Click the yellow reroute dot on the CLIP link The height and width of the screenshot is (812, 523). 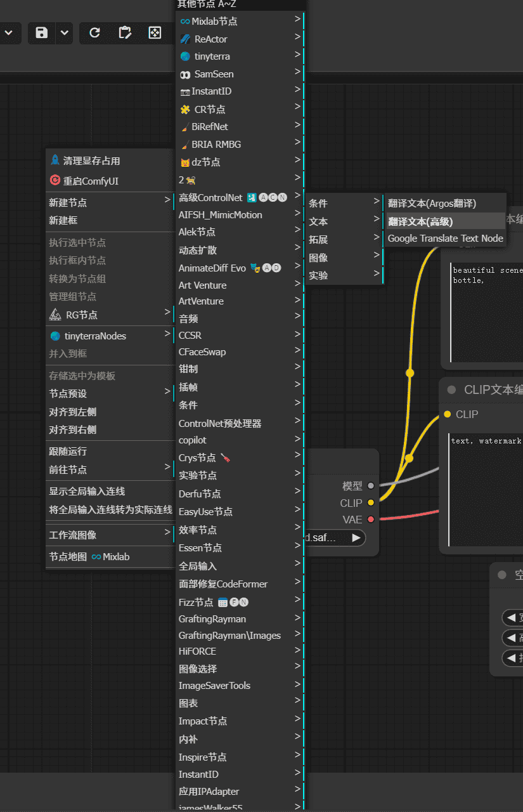click(410, 457)
